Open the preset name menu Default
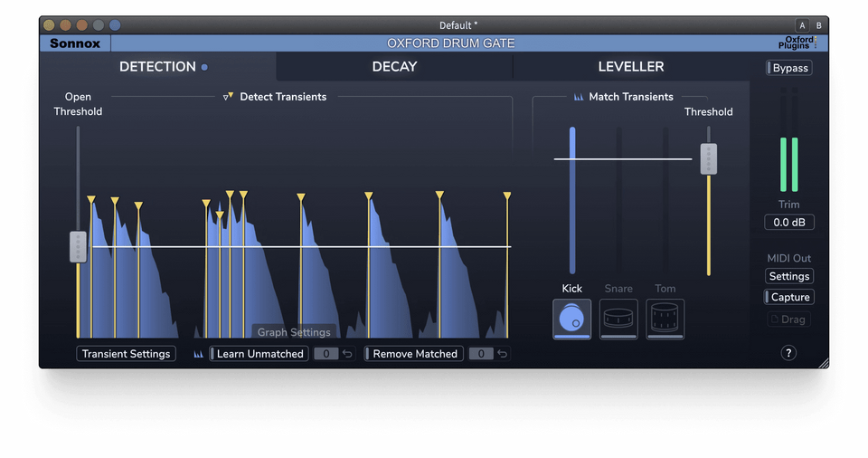This screenshot has height=458, width=868. pos(458,25)
